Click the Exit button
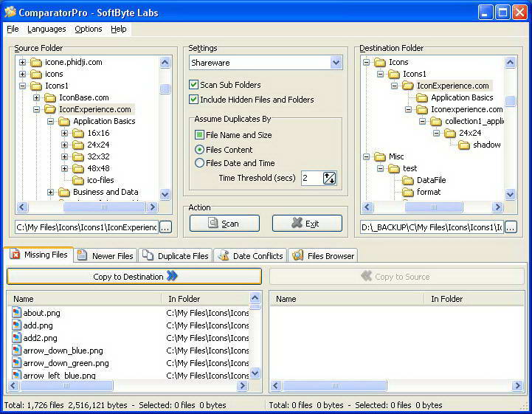The width and height of the screenshot is (532, 414). pos(307,224)
